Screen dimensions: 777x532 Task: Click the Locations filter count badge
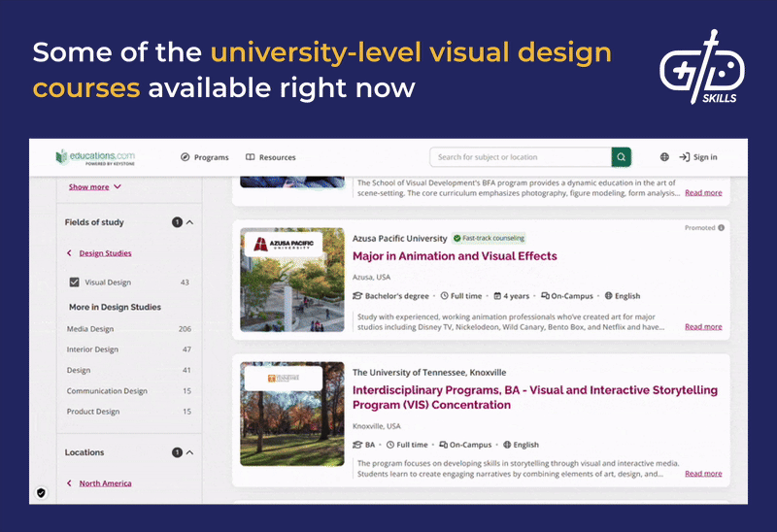177,452
